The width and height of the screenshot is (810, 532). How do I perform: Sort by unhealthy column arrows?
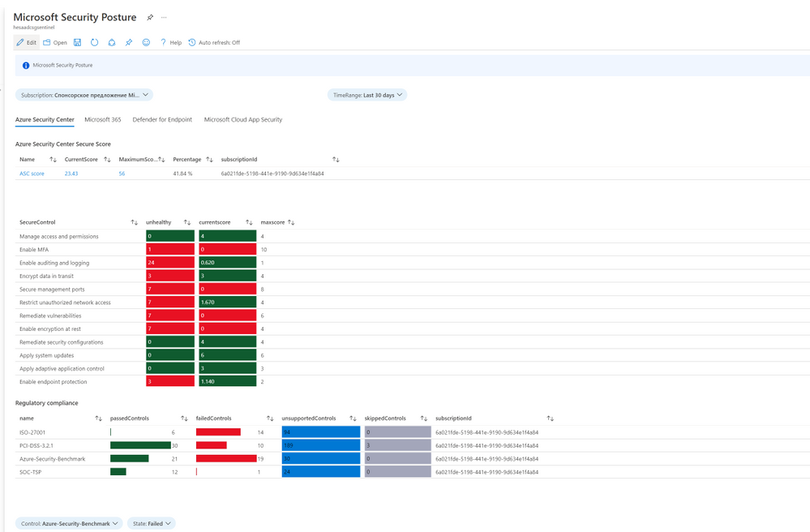point(187,222)
